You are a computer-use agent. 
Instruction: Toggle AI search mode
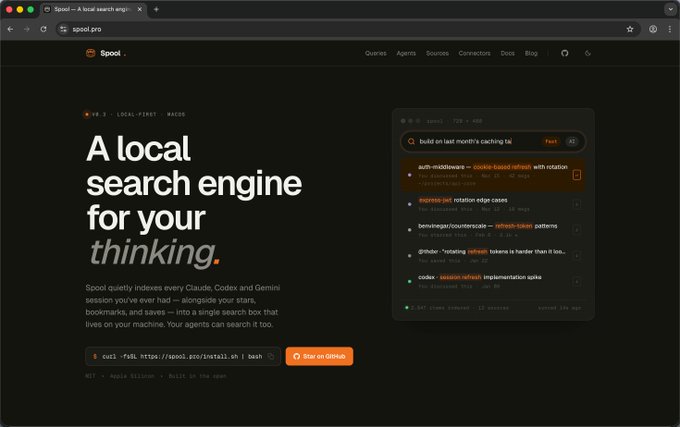coord(572,141)
